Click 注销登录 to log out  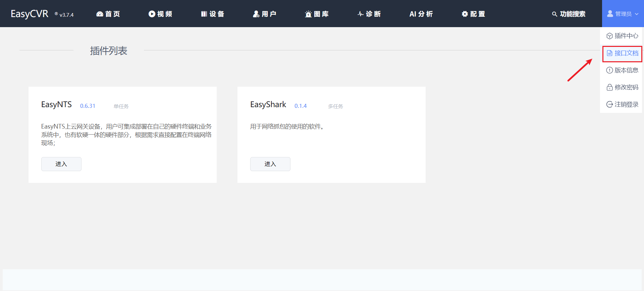623,104
